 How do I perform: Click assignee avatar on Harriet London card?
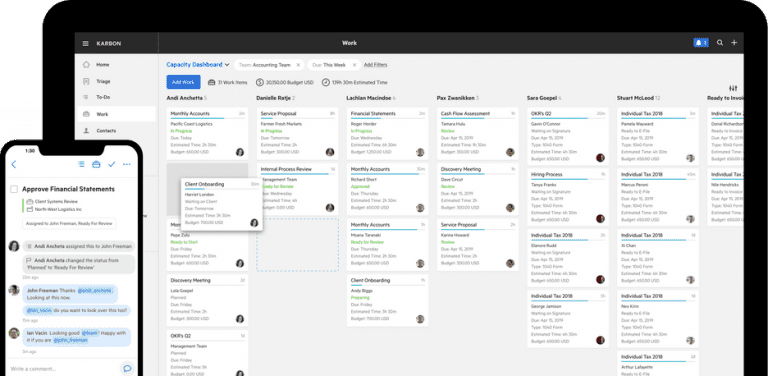[254, 223]
